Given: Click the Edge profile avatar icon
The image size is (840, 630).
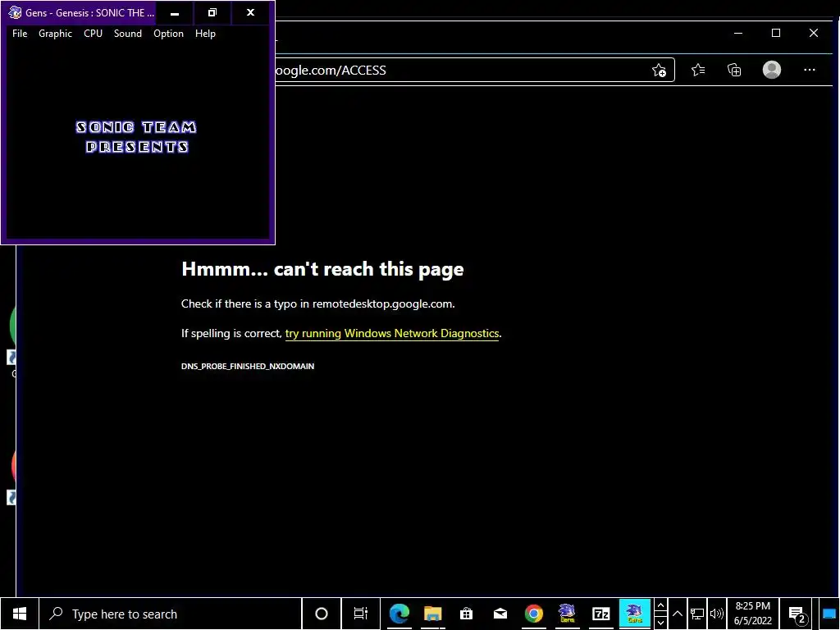Looking at the screenshot, I should (771, 71).
